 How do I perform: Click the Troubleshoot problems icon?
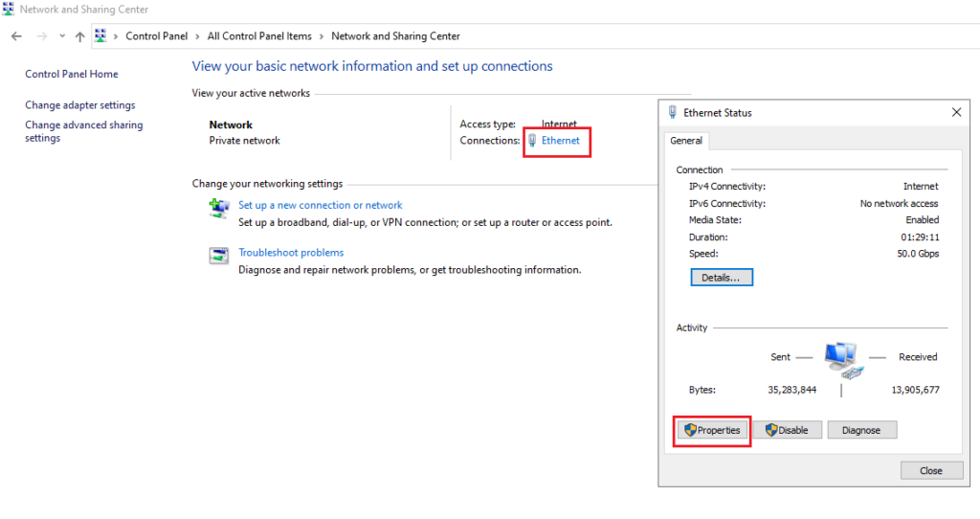[219, 255]
